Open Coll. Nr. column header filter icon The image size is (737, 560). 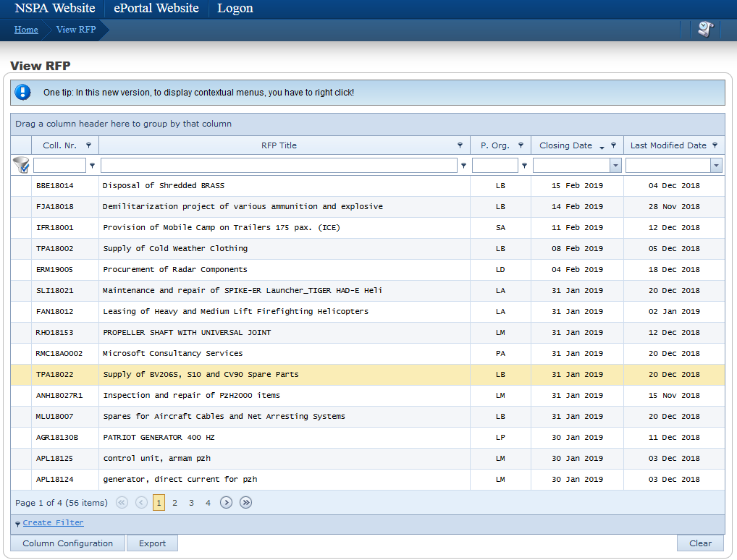point(89,145)
